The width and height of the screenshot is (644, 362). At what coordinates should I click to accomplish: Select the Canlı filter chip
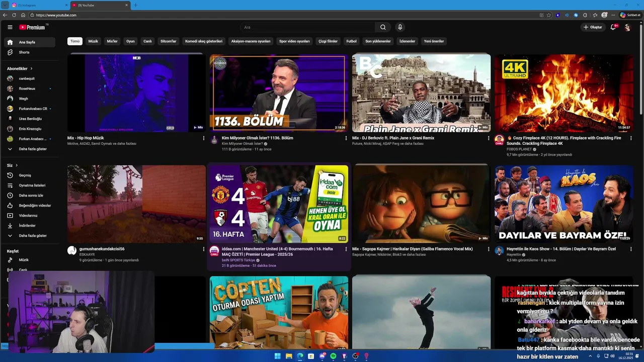point(147,41)
